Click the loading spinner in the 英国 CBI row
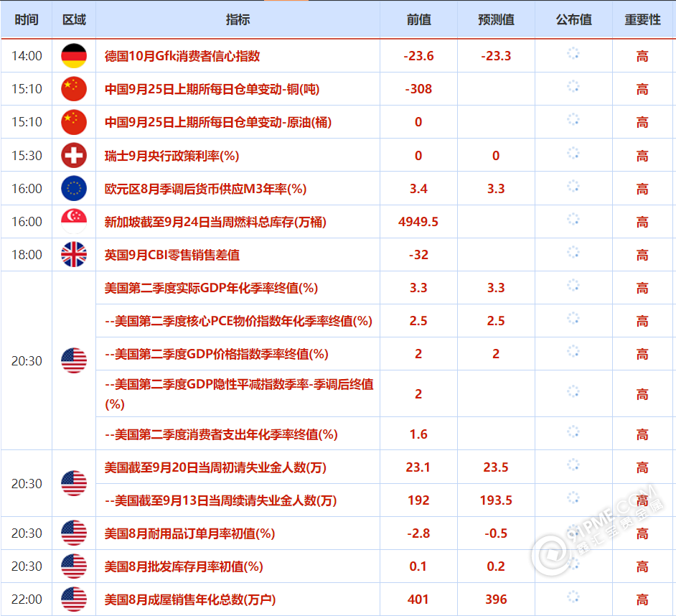 (x=573, y=252)
